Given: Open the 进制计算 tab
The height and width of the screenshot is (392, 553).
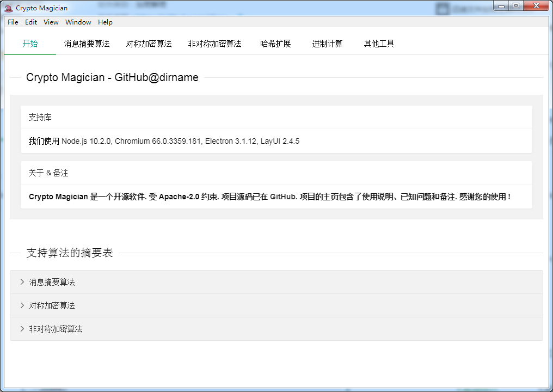Looking at the screenshot, I should (x=327, y=44).
